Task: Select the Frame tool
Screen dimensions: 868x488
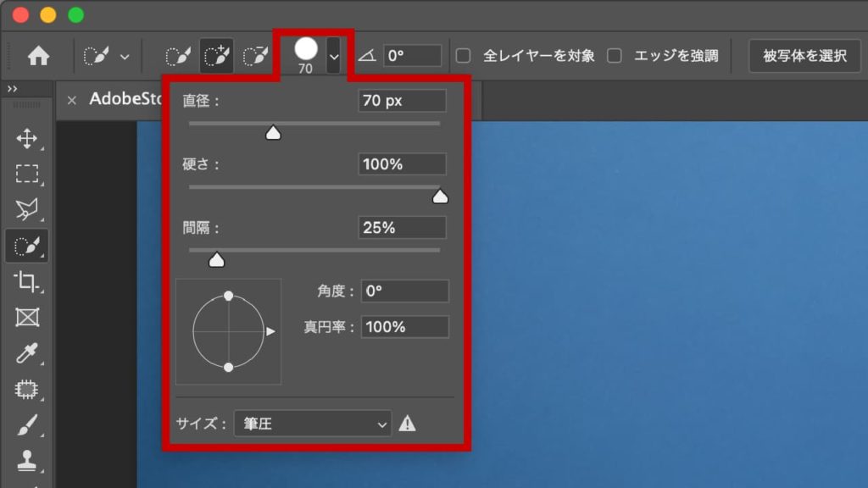Action: (x=26, y=318)
